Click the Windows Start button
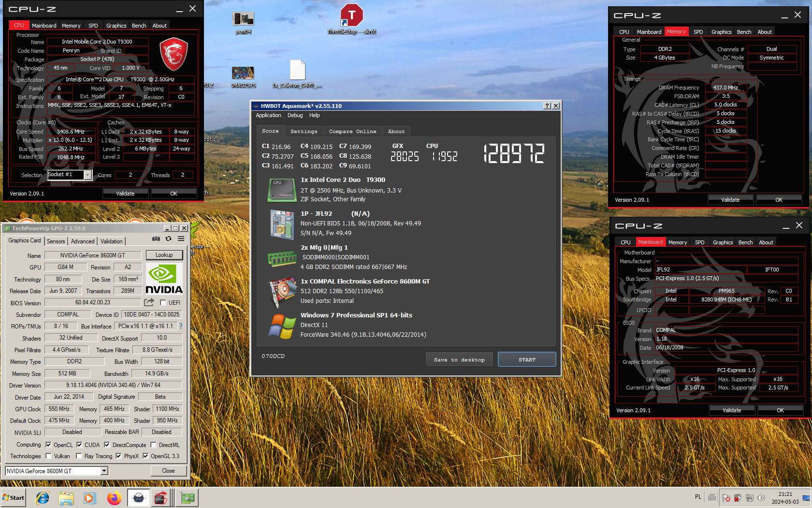 [x=14, y=498]
